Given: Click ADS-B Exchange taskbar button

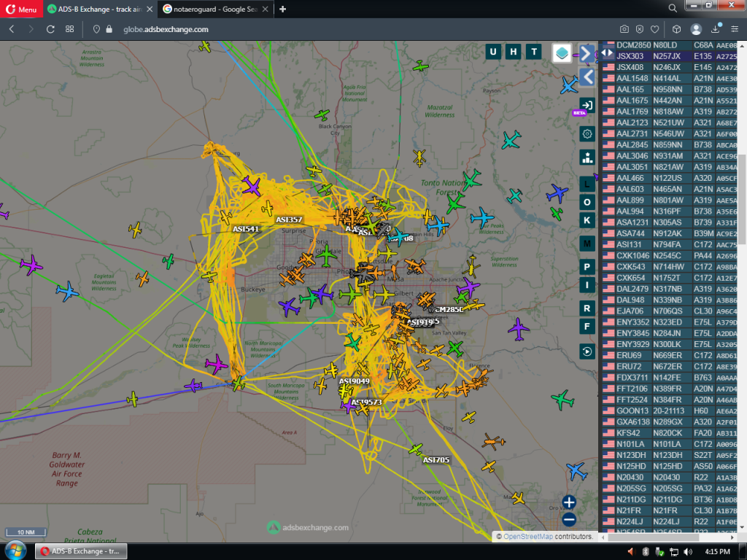Looking at the screenshot, I should point(80,551).
